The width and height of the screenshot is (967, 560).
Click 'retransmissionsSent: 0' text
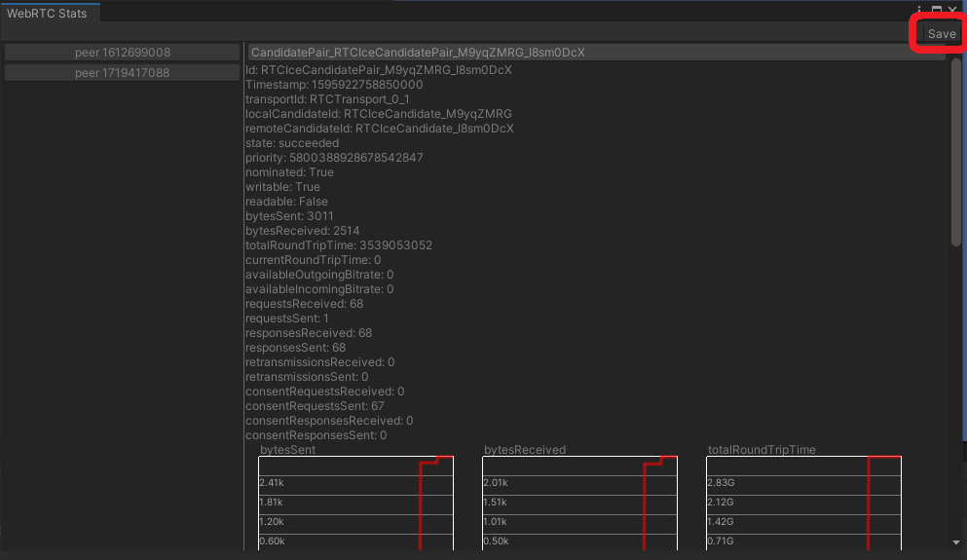[x=307, y=377]
